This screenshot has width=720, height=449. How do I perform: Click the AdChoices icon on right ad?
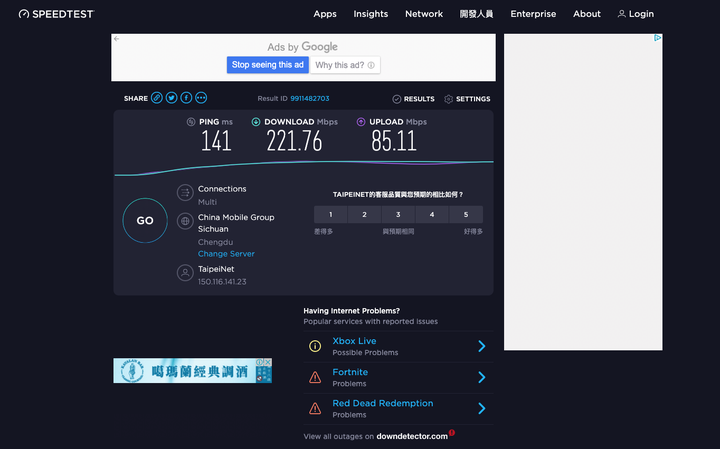pyautogui.click(x=658, y=38)
